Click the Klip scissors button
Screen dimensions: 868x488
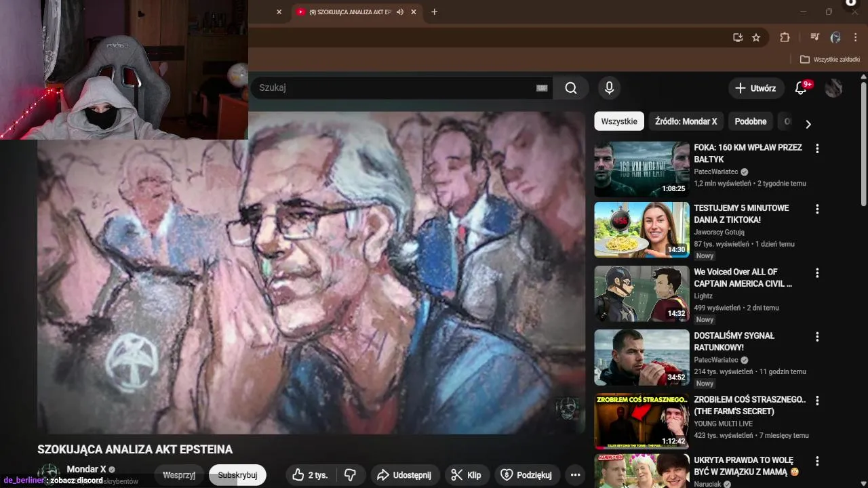point(467,475)
